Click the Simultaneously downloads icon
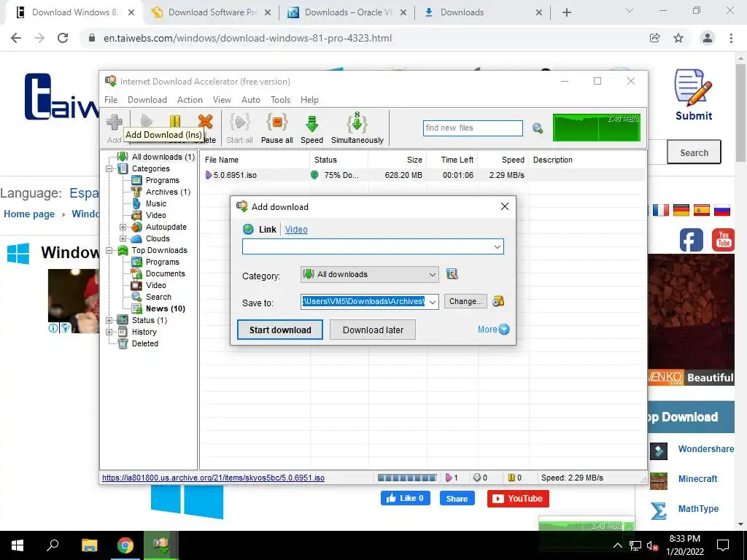This screenshot has height=560, width=747. coord(357,128)
